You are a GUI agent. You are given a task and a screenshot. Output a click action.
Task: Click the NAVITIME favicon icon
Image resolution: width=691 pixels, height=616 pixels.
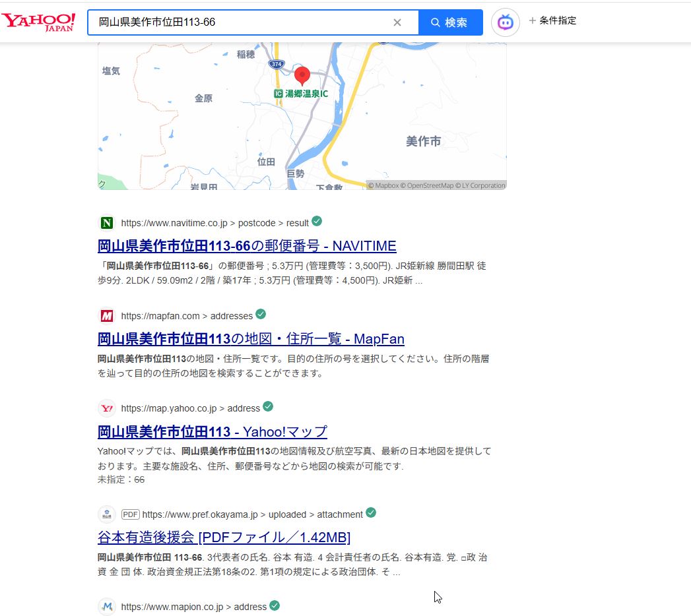[x=107, y=223]
